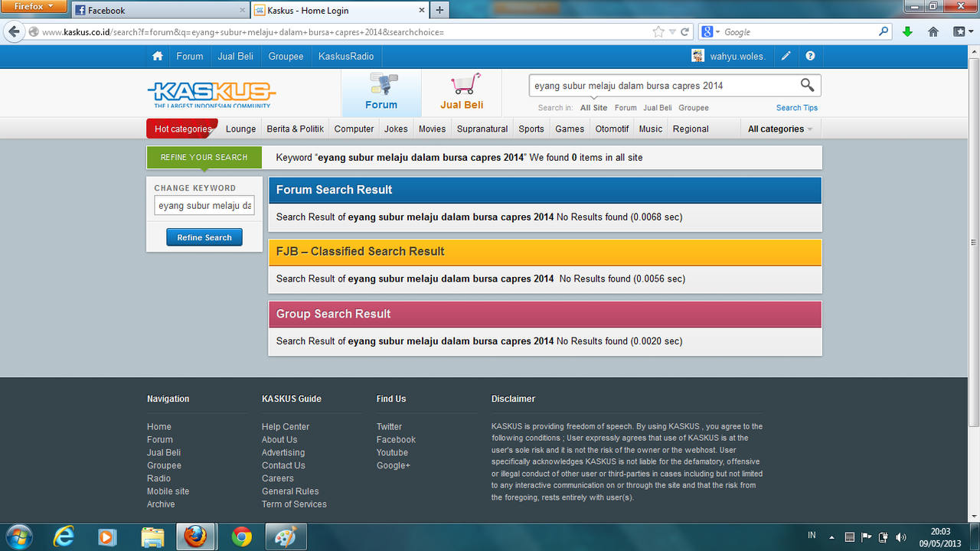Click the page vertical scrollbar
980x551 pixels.
tap(974, 243)
